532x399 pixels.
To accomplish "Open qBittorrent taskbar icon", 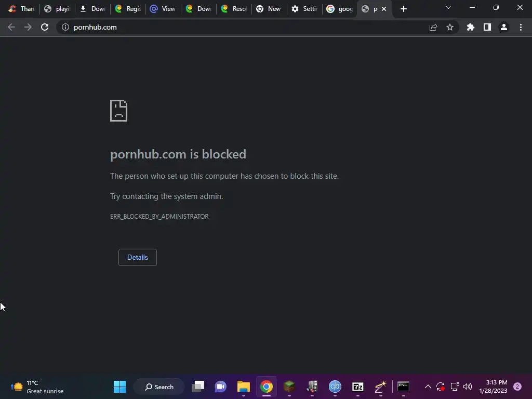I will click(x=335, y=387).
